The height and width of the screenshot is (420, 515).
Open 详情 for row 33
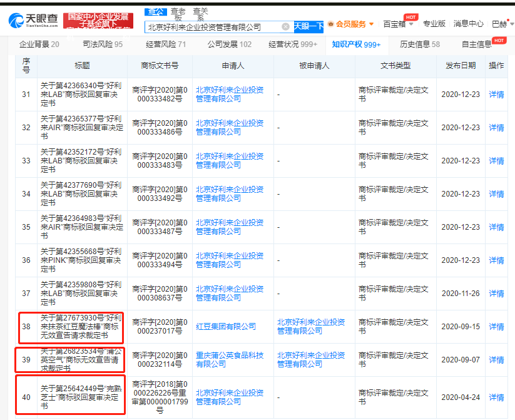click(496, 161)
